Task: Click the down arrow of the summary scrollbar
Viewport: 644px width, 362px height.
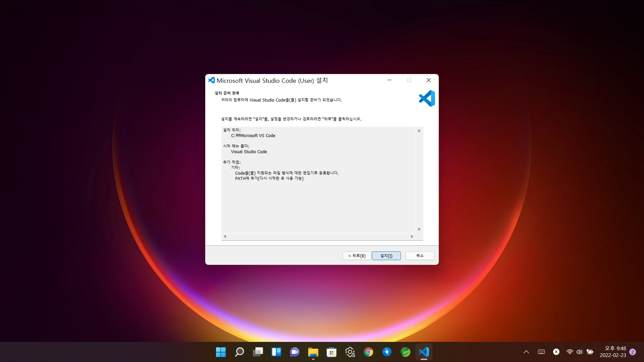Action: click(419, 229)
